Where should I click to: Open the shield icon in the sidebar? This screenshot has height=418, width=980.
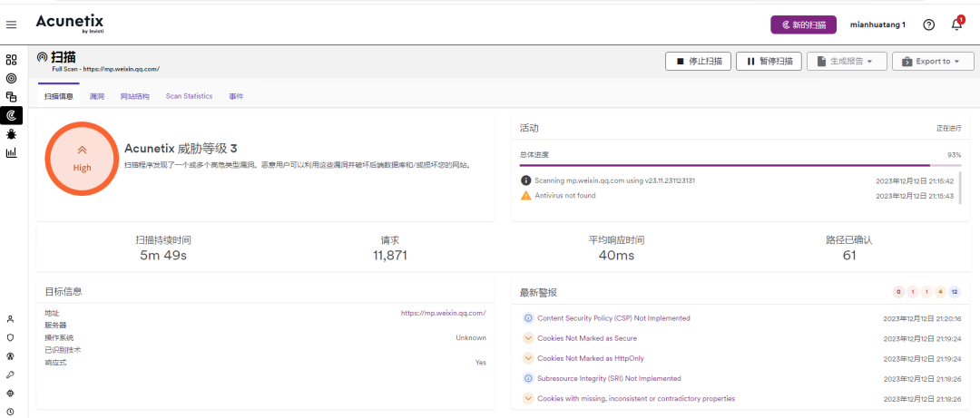click(x=10, y=337)
